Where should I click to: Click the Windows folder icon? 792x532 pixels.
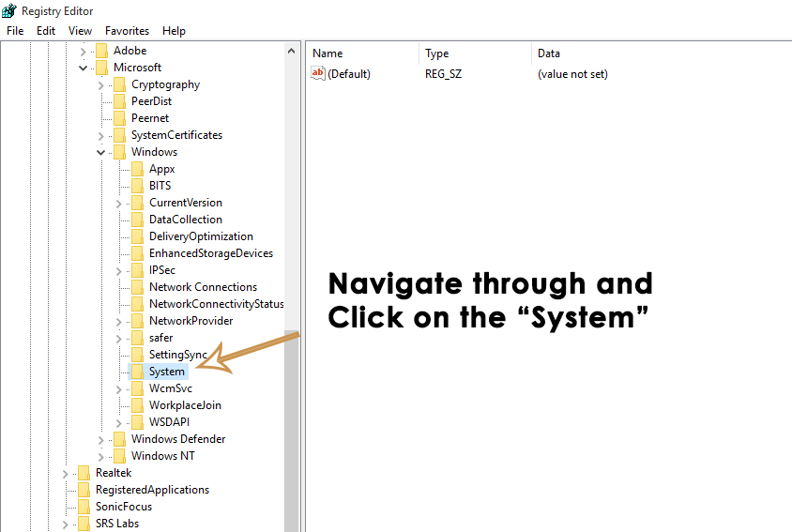[120, 152]
